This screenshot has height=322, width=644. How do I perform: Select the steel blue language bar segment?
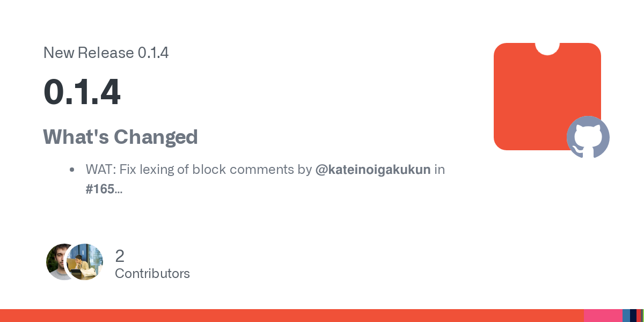click(x=626, y=316)
